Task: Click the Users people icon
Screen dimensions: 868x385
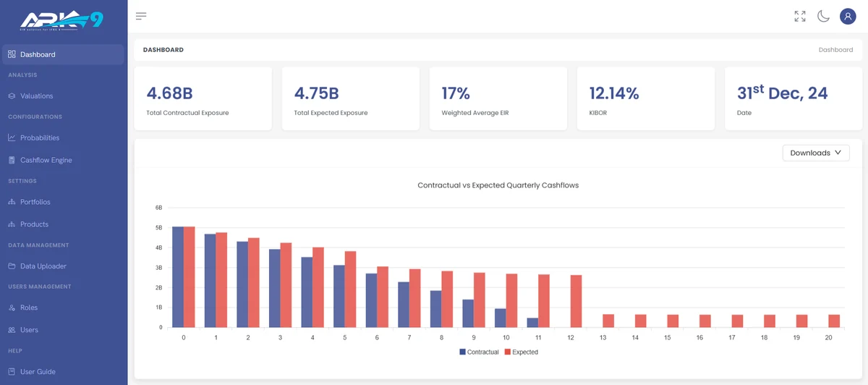Action: coord(12,330)
